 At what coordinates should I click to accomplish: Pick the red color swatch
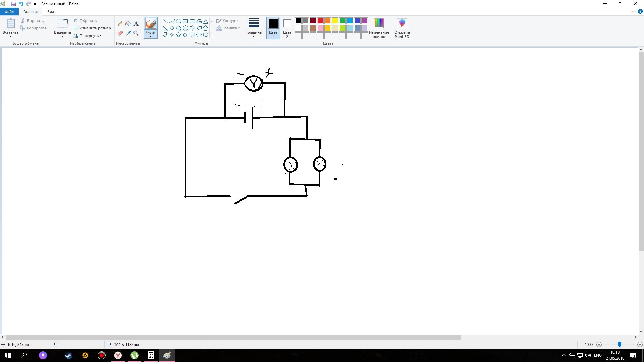(x=320, y=21)
